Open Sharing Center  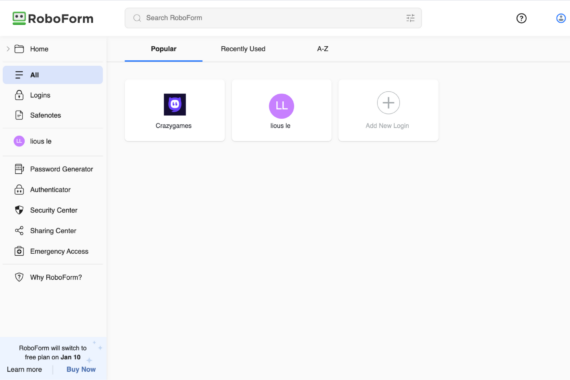click(53, 231)
